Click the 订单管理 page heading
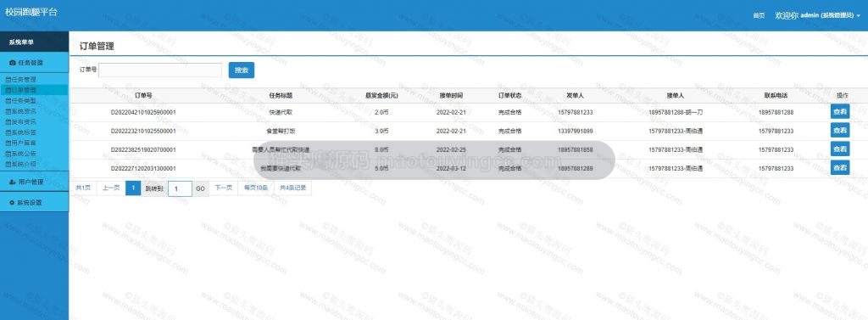This screenshot has height=320, width=868. point(97,47)
